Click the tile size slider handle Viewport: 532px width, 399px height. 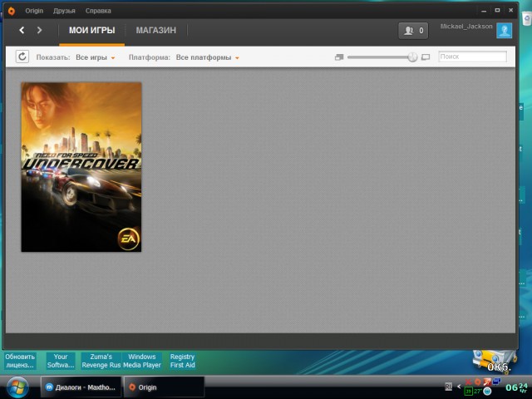click(412, 57)
